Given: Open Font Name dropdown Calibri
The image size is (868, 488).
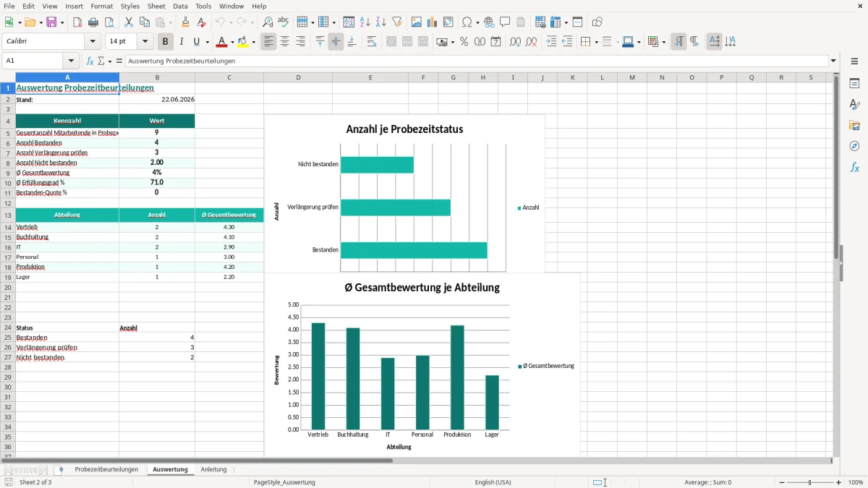Looking at the screenshot, I should click(x=93, y=42).
